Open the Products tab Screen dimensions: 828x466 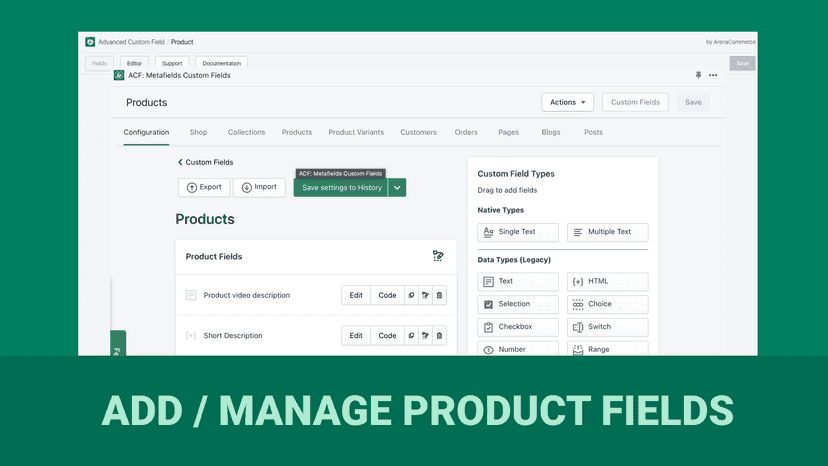click(x=297, y=132)
